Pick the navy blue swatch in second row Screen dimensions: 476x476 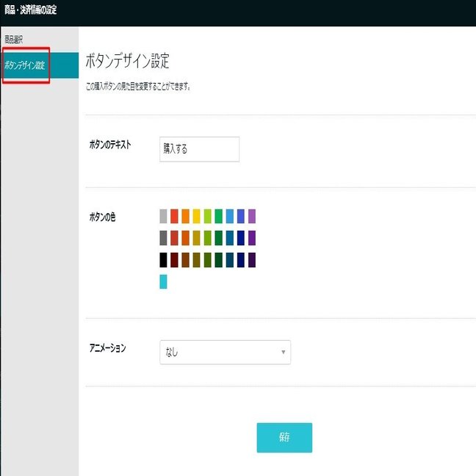(241, 238)
